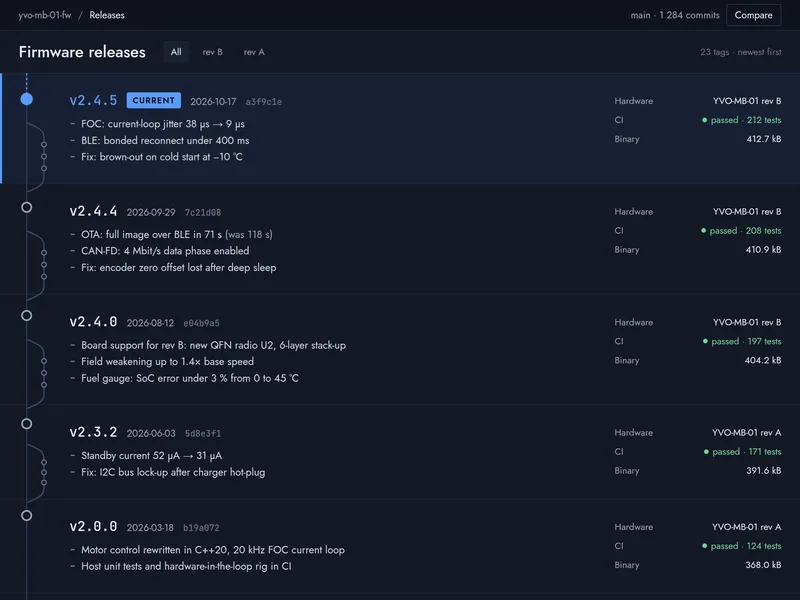Click the note 'Board support for rev B'
This screenshot has width=800, height=600.
(x=213, y=345)
